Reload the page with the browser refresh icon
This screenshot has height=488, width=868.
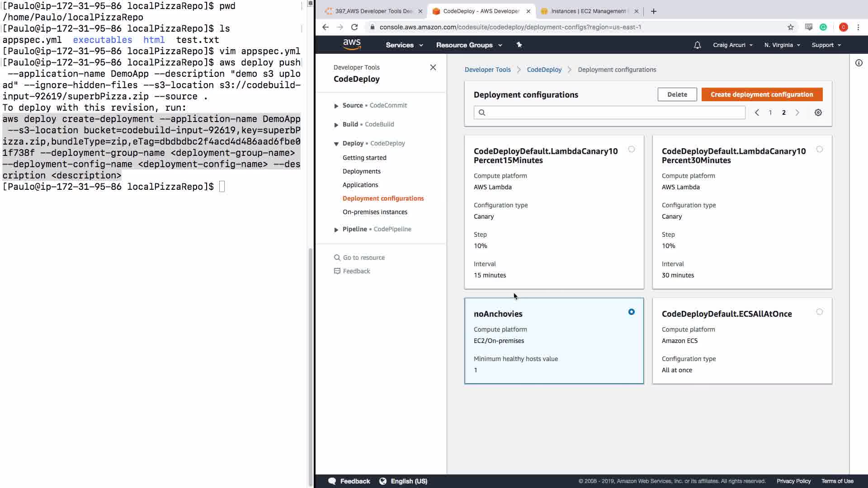[x=354, y=27]
